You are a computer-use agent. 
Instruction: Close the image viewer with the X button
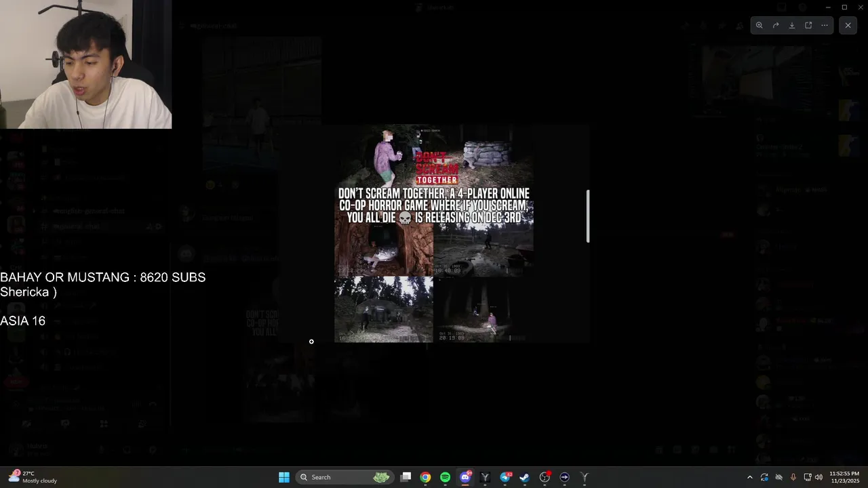point(848,25)
